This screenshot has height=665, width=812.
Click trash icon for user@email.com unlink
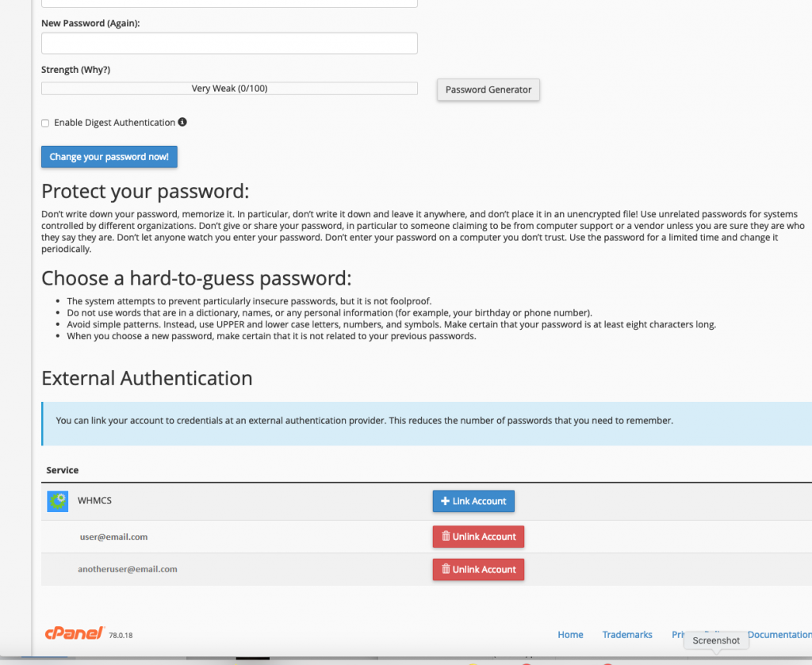coord(446,536)
